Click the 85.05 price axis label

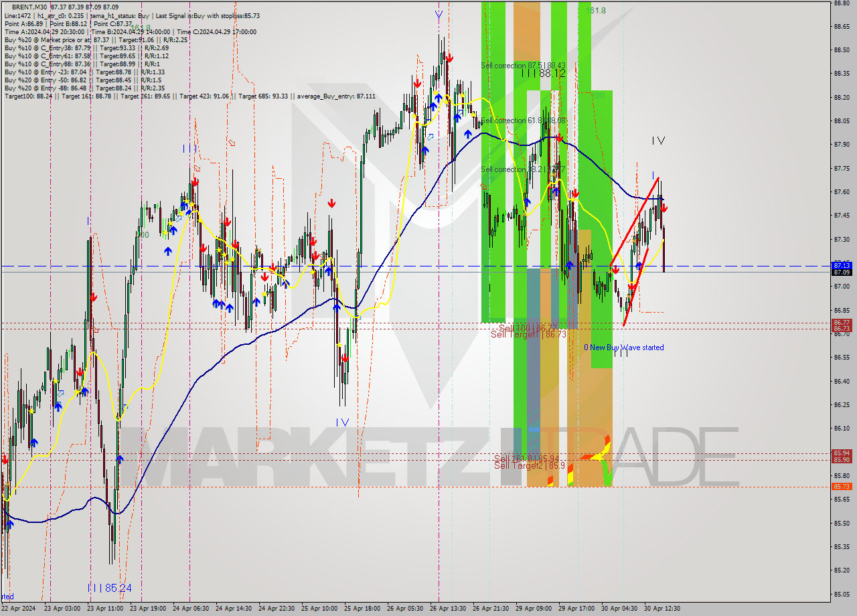point(842,594)
